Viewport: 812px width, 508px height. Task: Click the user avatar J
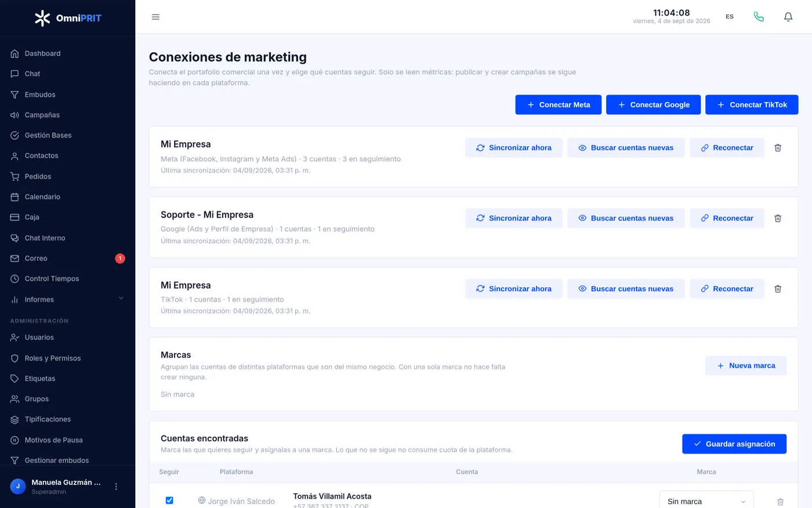point(18,487)
